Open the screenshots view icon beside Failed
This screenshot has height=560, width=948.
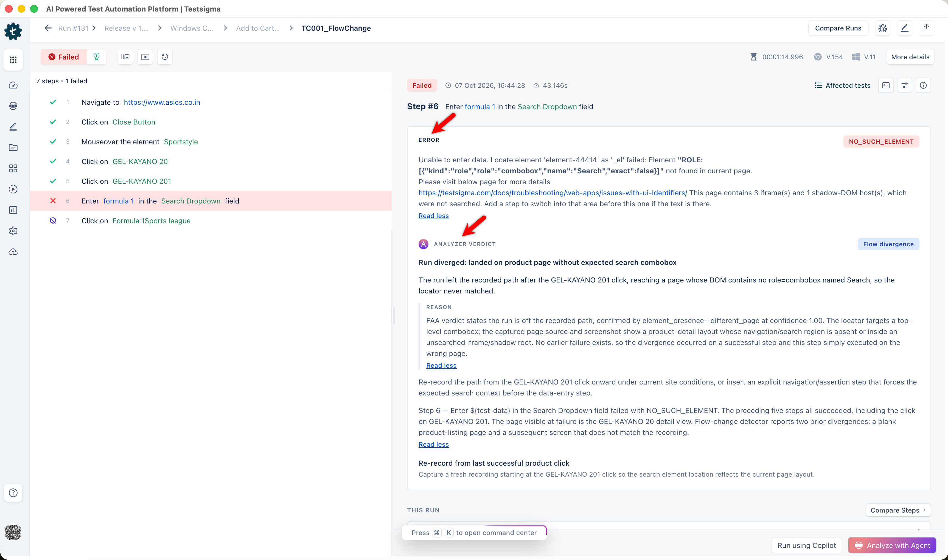[x=125, y=57]
